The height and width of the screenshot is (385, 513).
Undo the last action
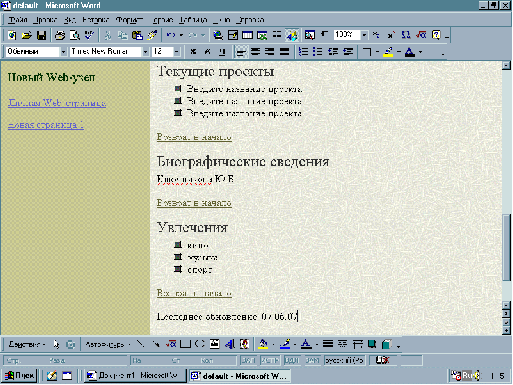click(x=171, y=35)
